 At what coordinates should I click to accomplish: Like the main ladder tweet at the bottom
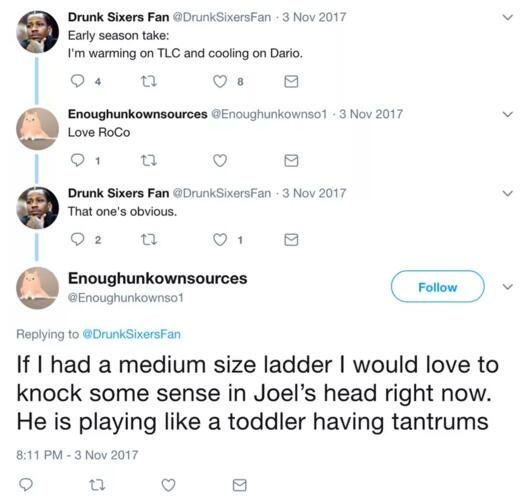click(x=168, y=485)
